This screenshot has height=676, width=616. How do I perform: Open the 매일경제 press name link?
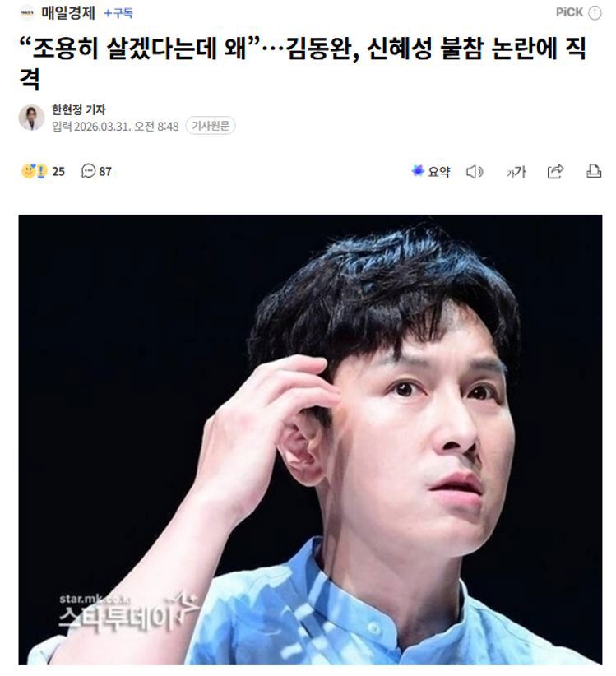68,13
